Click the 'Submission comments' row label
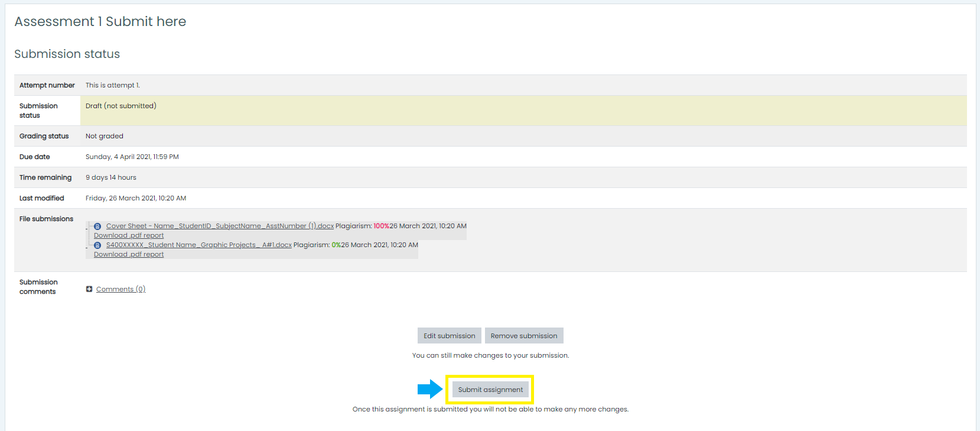The height and width of the screenshot is (431, 980). 38,287
